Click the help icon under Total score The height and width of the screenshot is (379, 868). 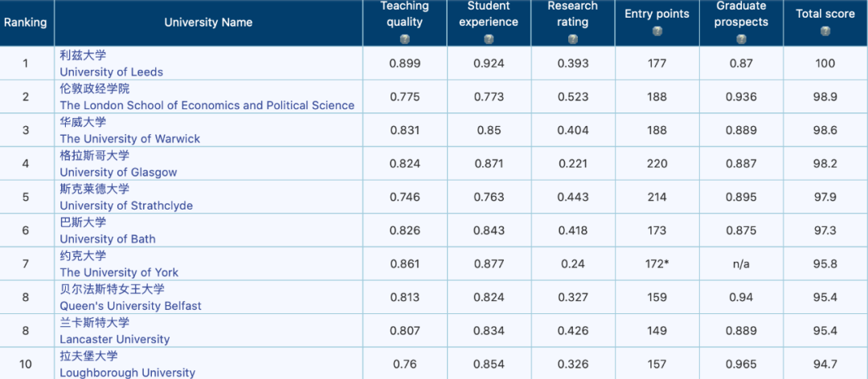click(825, 31)
